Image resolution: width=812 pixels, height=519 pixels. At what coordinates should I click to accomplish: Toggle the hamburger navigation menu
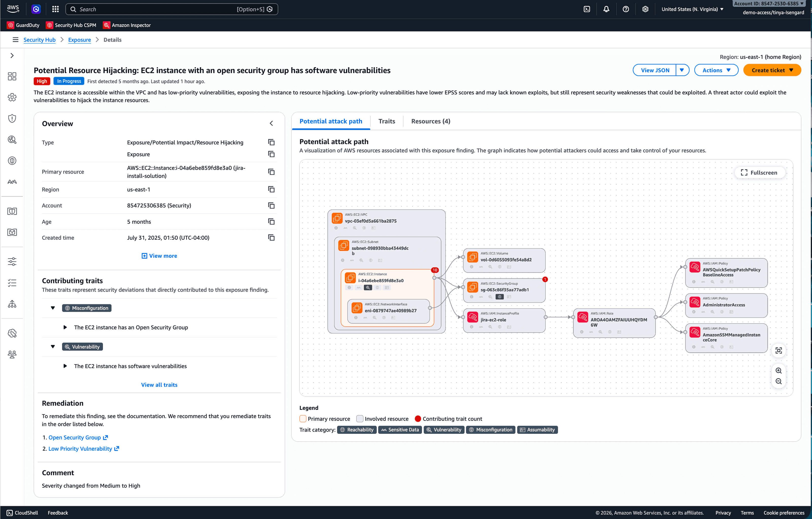[x=15, y=40]
